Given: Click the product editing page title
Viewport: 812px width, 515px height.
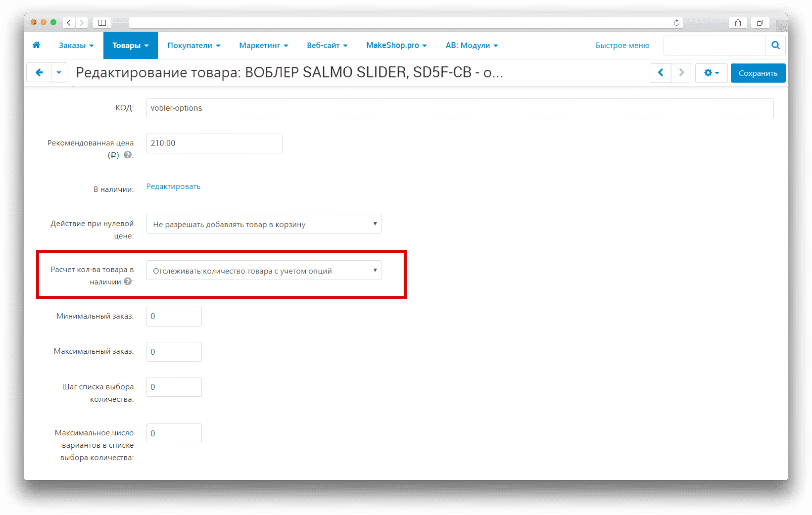Looking at the screenshot, I should (289, 73).
